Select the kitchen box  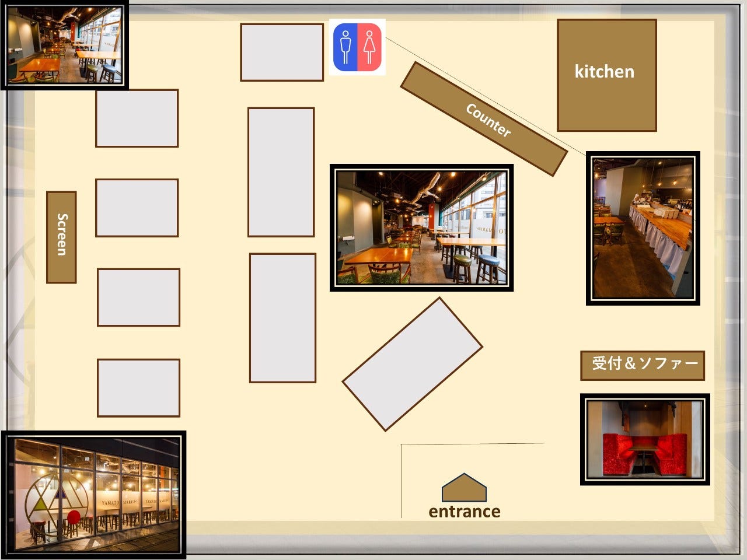[606, 75]
